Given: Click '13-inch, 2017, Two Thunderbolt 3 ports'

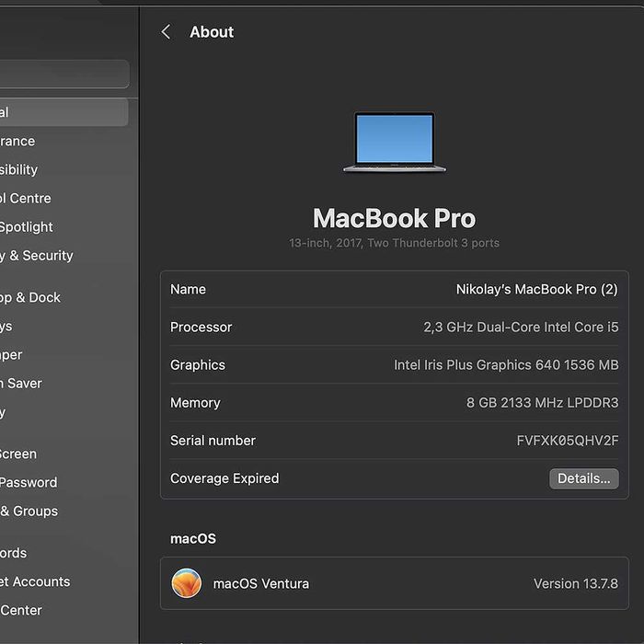Looking at the screenshot, I should (x=395, y=243).
